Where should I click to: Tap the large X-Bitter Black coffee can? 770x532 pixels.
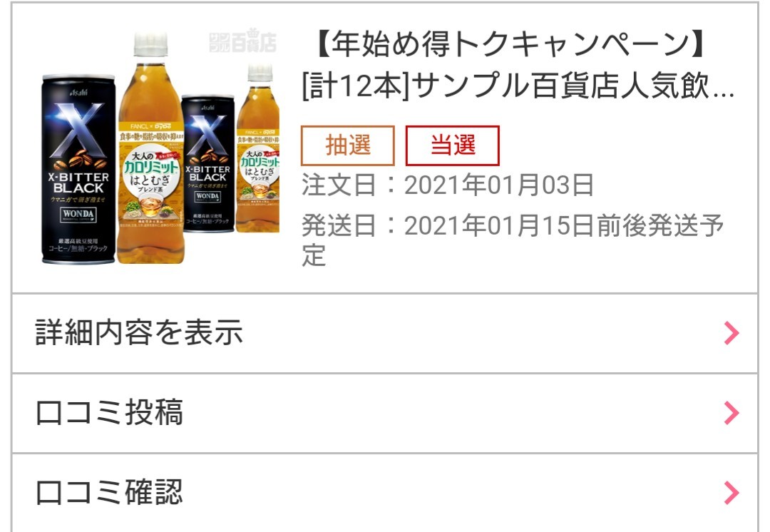point(78,170)
